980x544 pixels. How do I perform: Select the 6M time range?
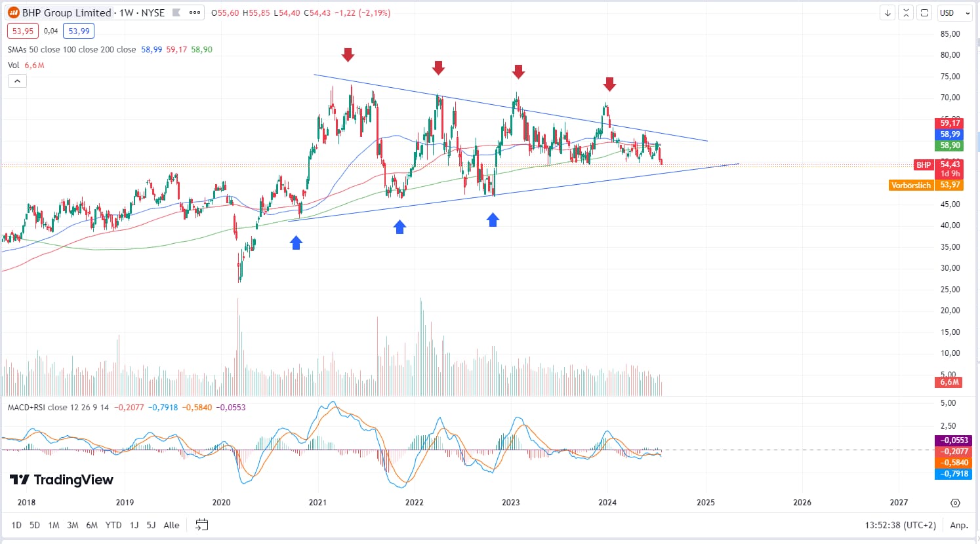point(92,525)
